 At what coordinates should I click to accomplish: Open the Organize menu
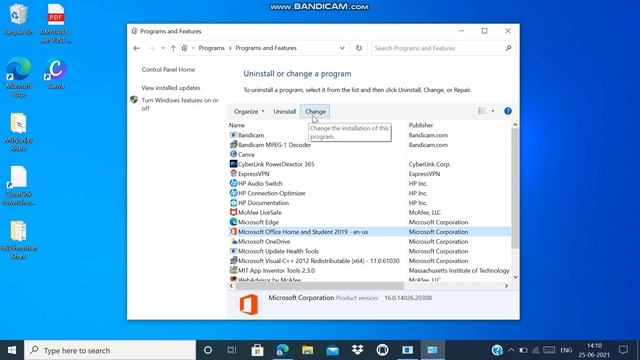tap(249, 111)
